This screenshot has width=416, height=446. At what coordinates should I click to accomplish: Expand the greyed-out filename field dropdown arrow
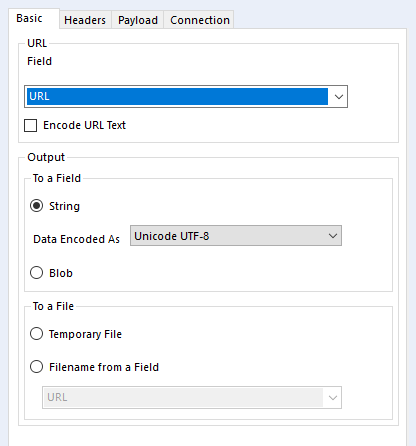(333, 398)
